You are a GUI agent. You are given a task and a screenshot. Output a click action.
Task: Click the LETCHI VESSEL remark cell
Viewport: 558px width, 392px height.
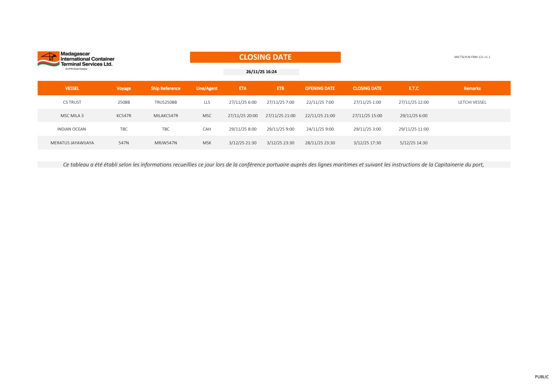472,102
